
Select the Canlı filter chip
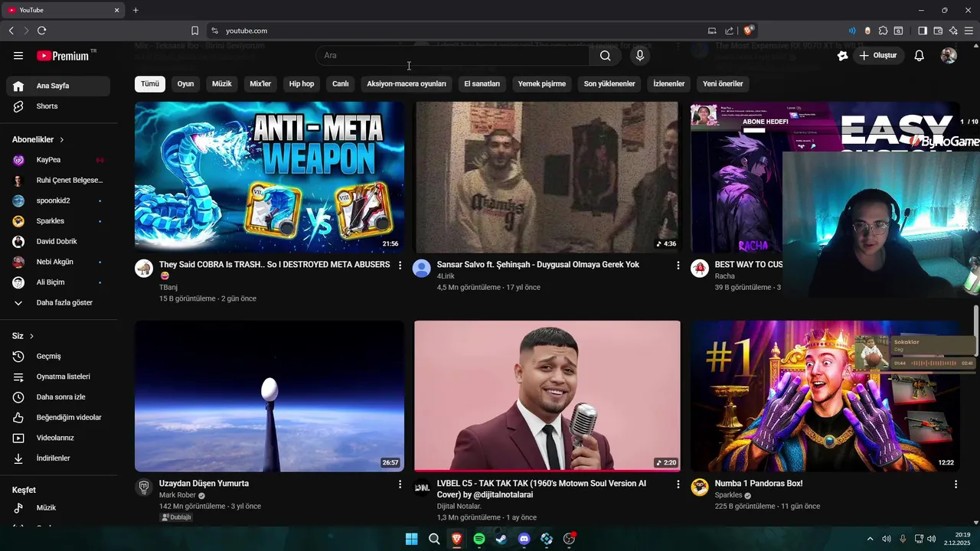coord(341,84)
